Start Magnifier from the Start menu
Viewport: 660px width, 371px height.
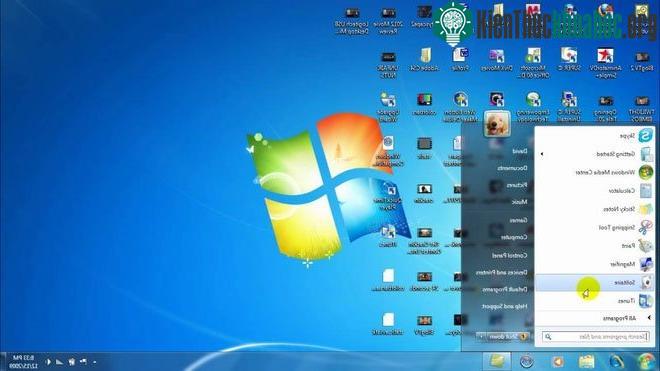tap(594, 264)
